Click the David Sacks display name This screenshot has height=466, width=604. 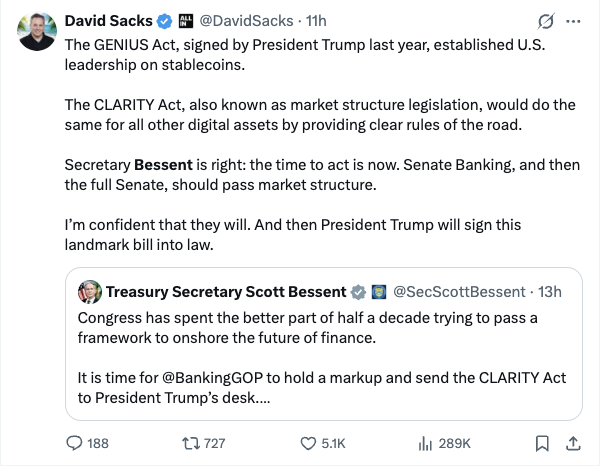coord(106,21)
